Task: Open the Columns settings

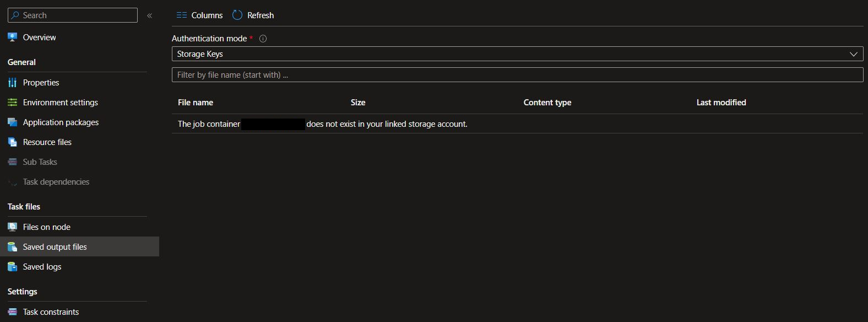Action: [x=199, y=15]
